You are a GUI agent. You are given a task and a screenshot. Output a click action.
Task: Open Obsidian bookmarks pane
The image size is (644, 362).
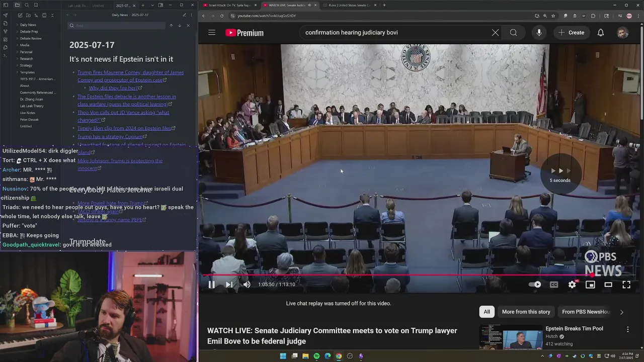click(x=35, y=6)
